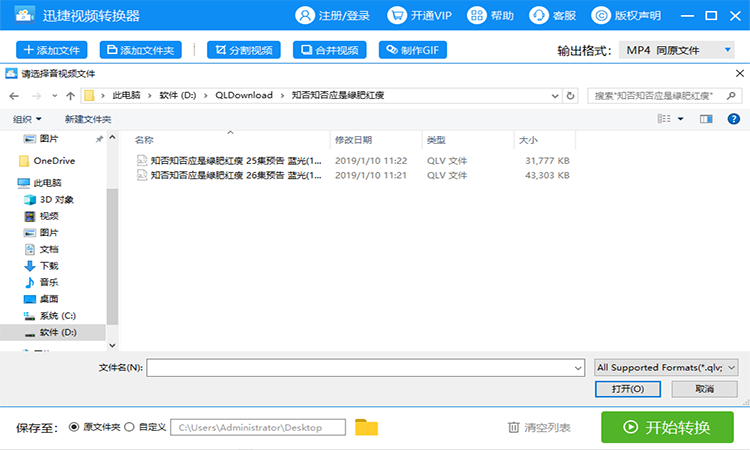Open the recent locations dropdown arrow
750x450 pixels.
[x=55, y=96]
